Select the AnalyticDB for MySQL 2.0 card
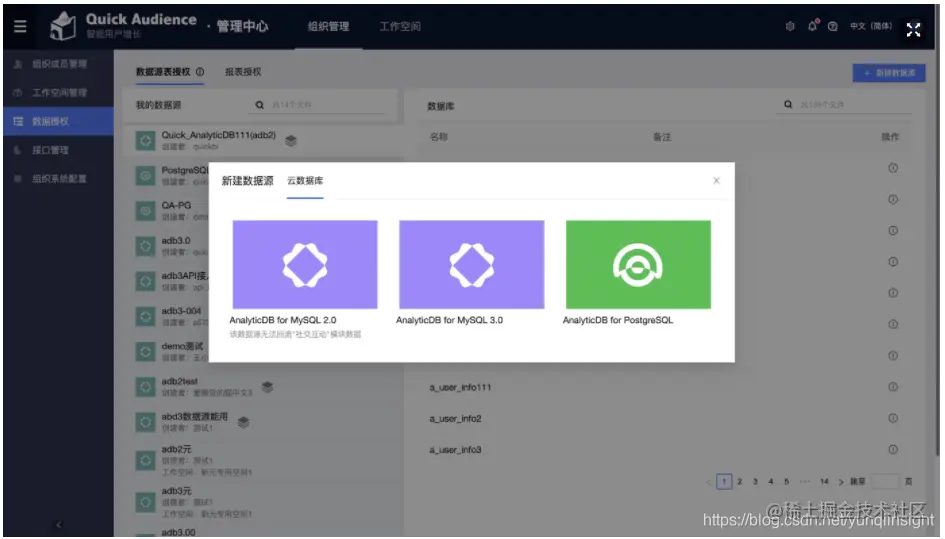 click(x=305, y=264)
